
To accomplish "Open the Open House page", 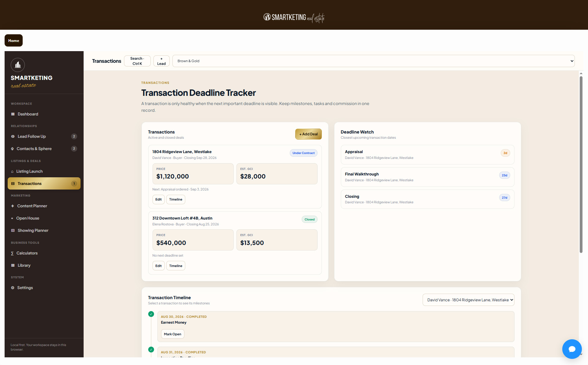I will coord(44,218).
